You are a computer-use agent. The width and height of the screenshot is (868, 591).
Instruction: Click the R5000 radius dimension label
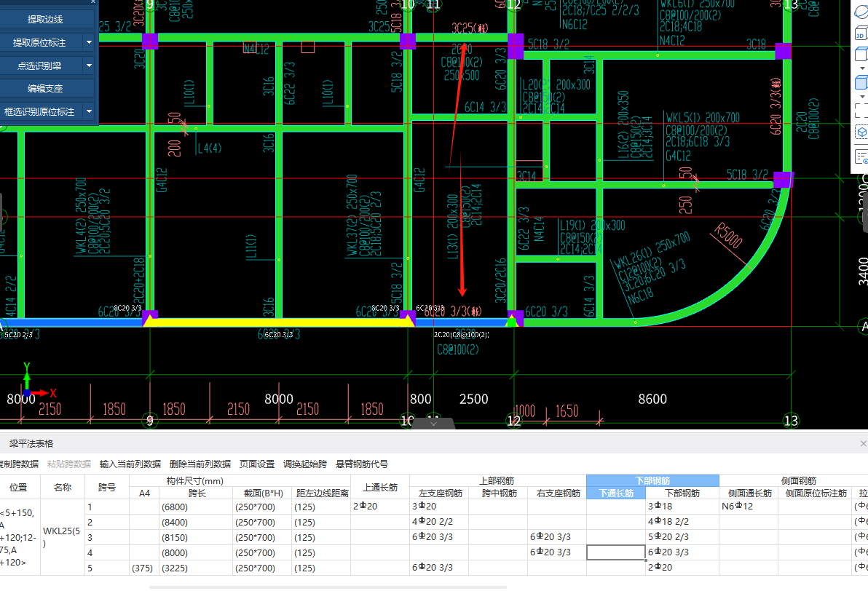click(x=727, y=236)
